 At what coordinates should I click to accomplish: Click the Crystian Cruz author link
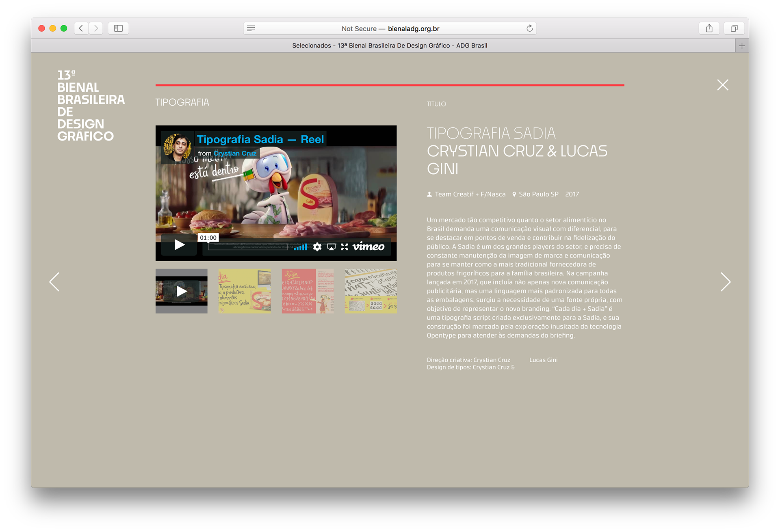coord(235,153)
